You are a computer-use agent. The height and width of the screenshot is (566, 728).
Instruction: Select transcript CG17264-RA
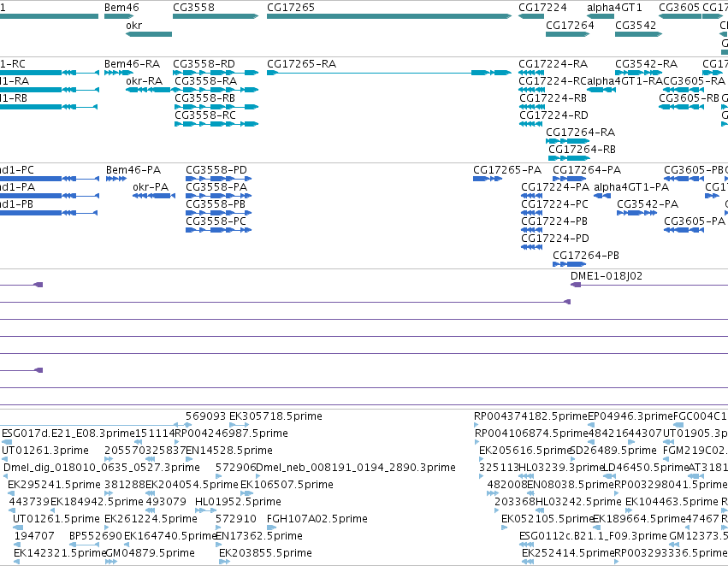[567, 141]
